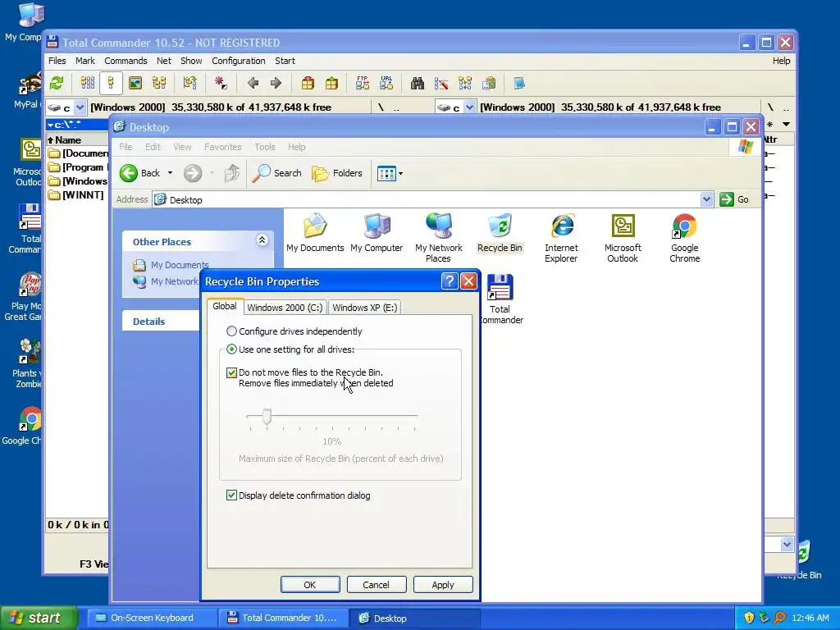Open Search in the Desktop window toolbar
Screen dimensions: 840x630
pyautogui.click(x=277, y=173)
